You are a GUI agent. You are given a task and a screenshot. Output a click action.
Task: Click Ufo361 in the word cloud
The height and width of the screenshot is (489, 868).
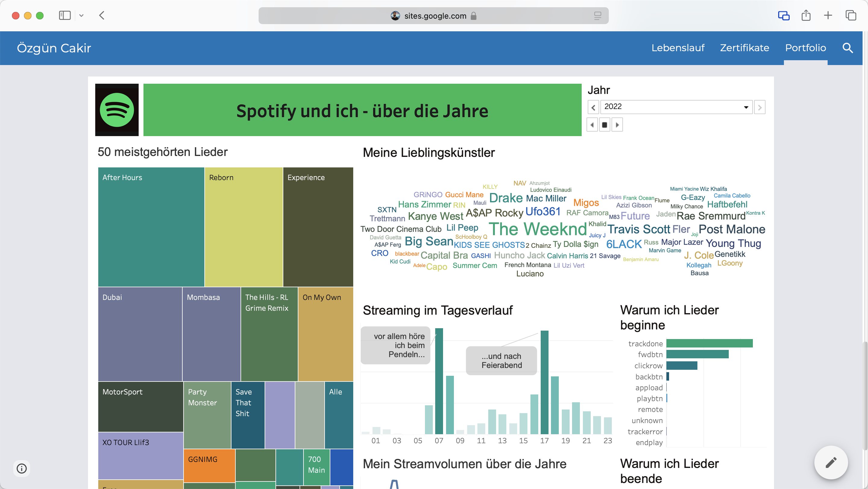(x=542, y=212)
